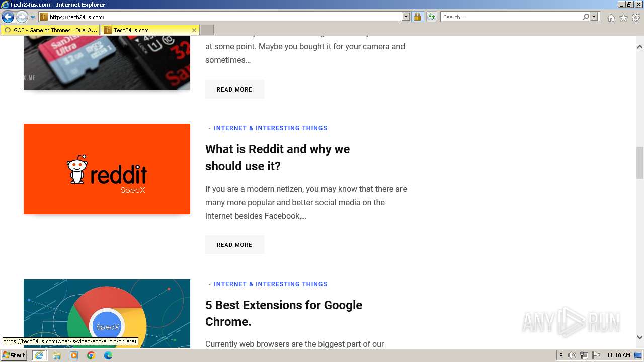Click the Internet Explorer taskbar icon
This screenshot has width=644, height=362.
(39, 355)
